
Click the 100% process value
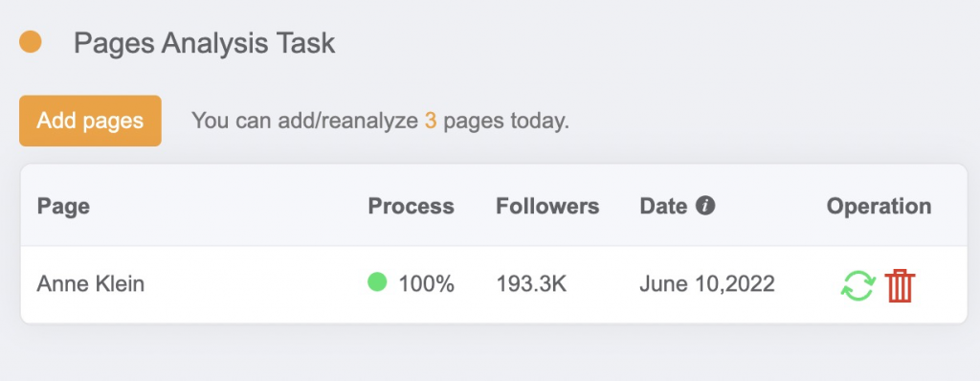[426, 284]
